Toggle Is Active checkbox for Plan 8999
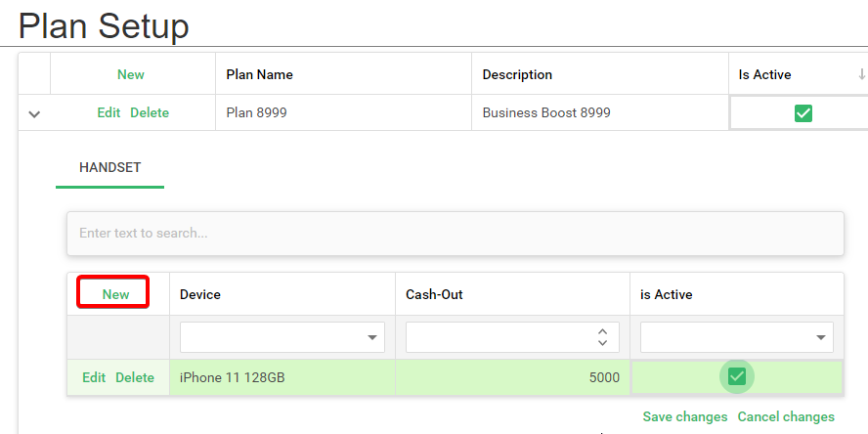This screenshot has height=434, width=868. (x=803, y=113)
